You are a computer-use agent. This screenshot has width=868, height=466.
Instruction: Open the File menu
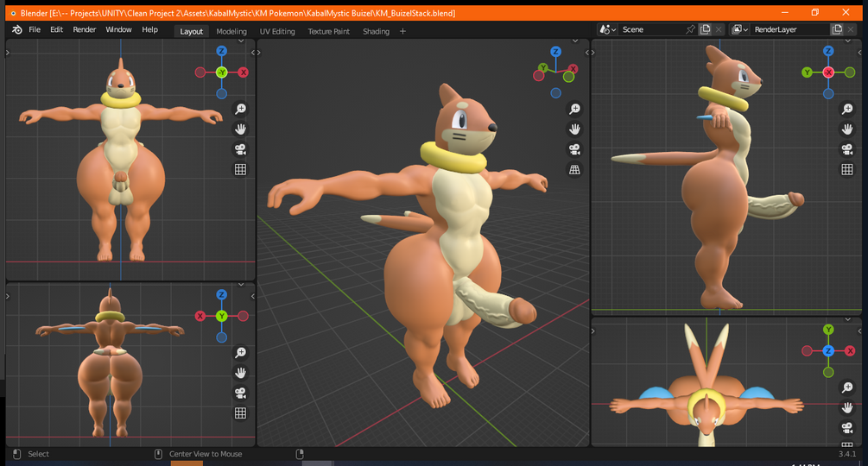pos(35,30)
